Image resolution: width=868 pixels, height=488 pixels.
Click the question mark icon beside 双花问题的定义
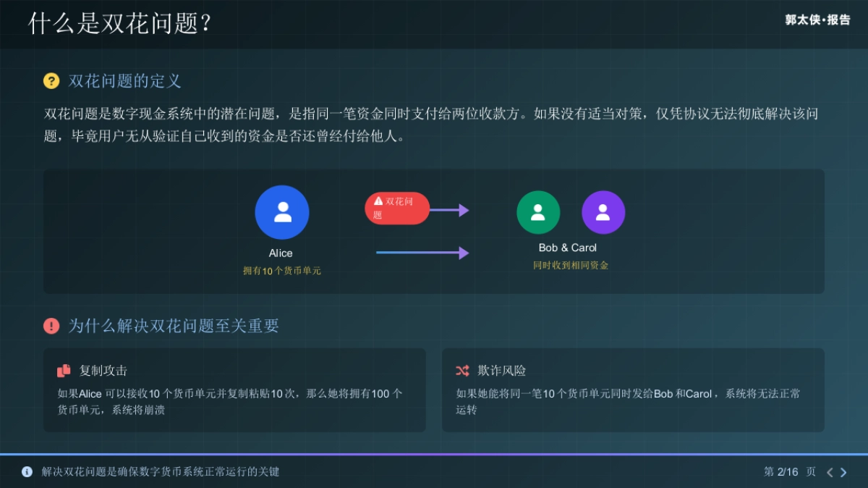(x=51, y=82)
